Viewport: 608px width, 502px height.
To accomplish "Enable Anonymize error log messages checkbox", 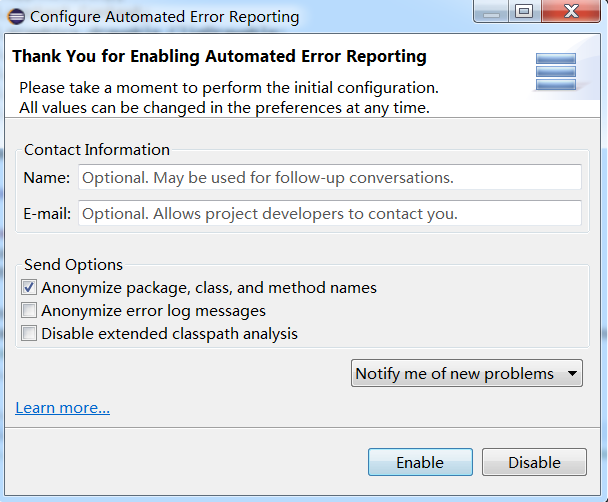I will 29,311.
